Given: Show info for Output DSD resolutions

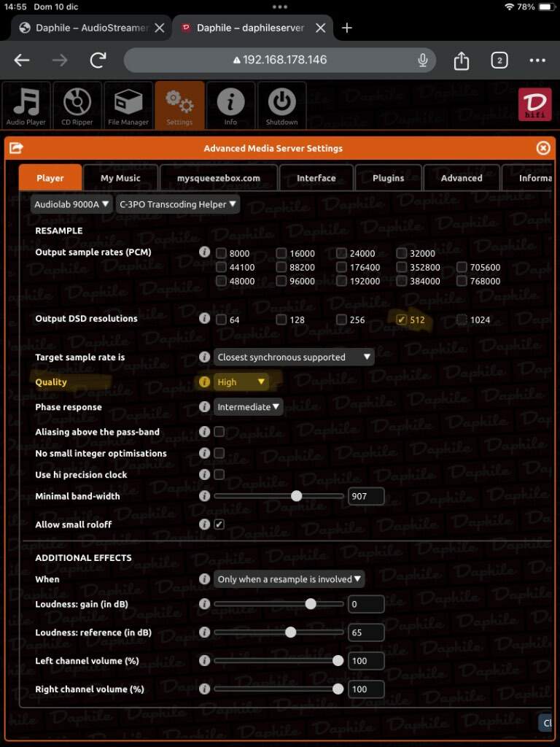Looking at the screenshot, I should [204, 318].
